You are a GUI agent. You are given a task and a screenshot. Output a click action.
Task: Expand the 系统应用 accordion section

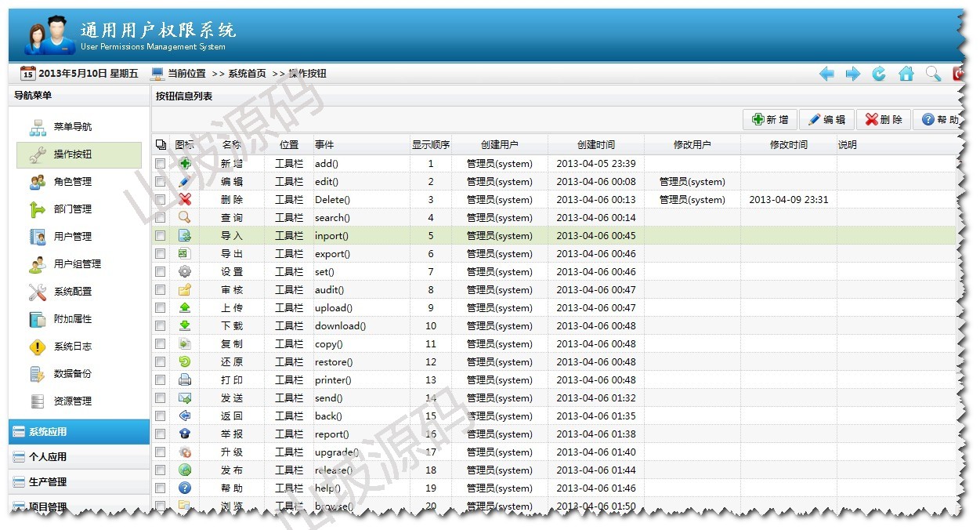click(x=78, y=432)
